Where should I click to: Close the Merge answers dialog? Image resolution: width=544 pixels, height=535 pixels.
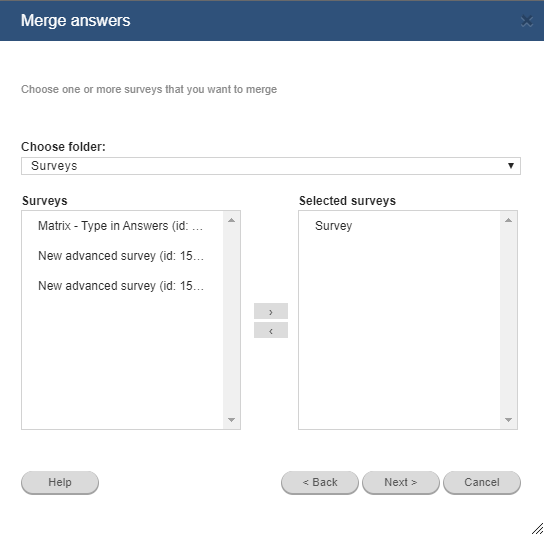[527, 21]
